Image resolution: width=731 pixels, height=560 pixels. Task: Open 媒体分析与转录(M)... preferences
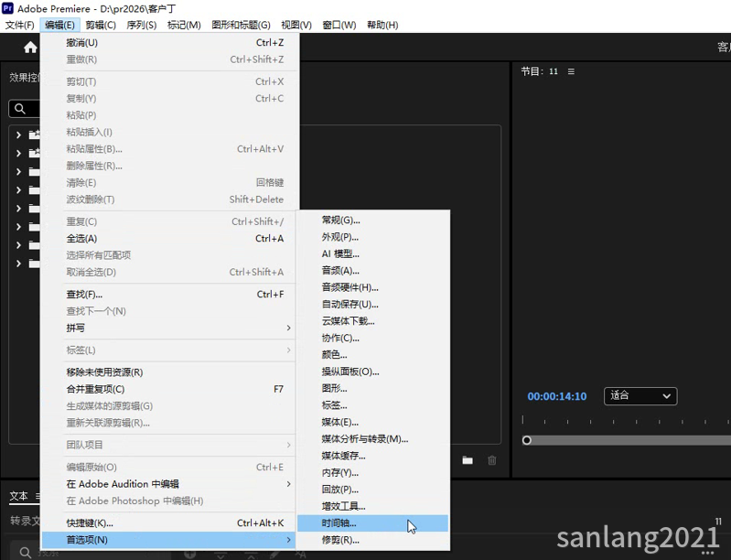click(373, 439)
